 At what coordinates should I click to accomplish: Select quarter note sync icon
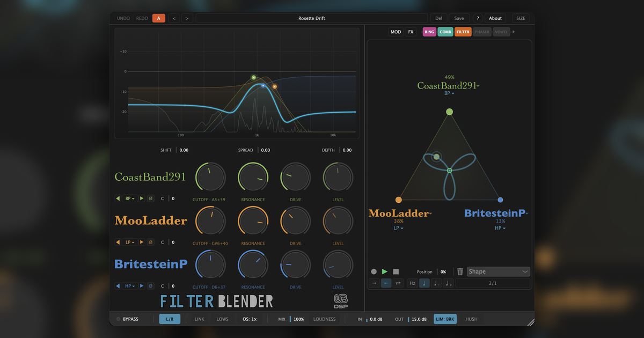[x=425, y=283]
